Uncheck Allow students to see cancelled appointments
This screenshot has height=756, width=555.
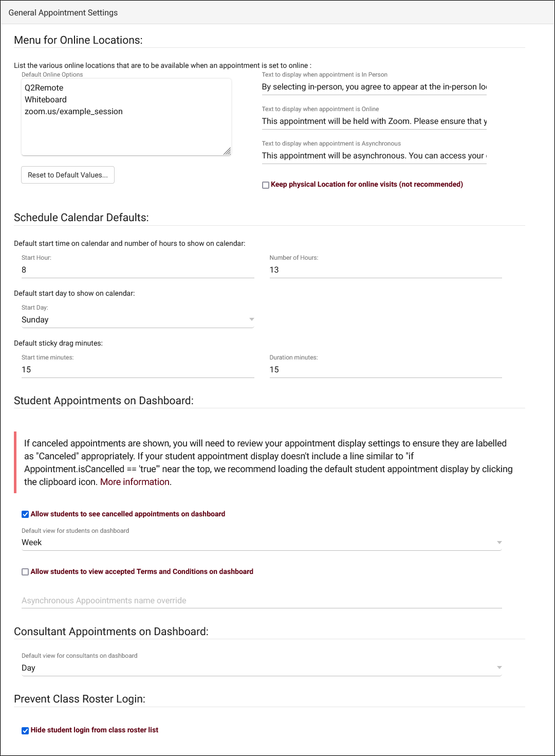(x=25, y=514)
